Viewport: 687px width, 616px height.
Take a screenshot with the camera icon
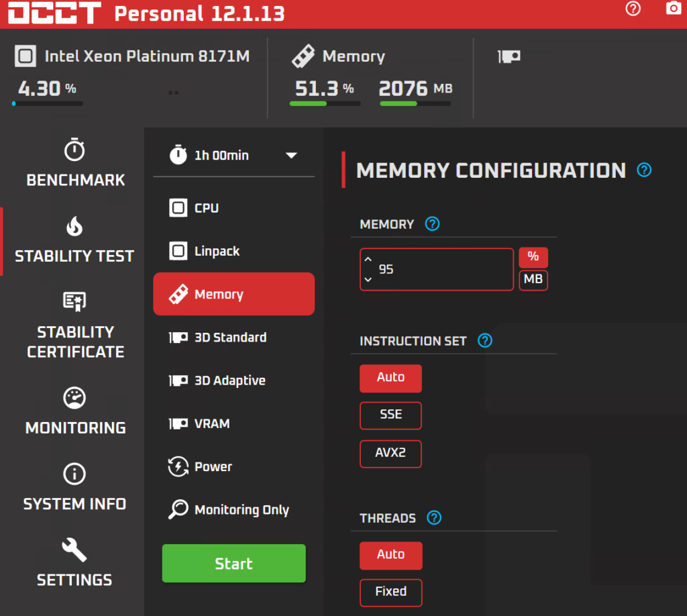[x=674, y=8]
